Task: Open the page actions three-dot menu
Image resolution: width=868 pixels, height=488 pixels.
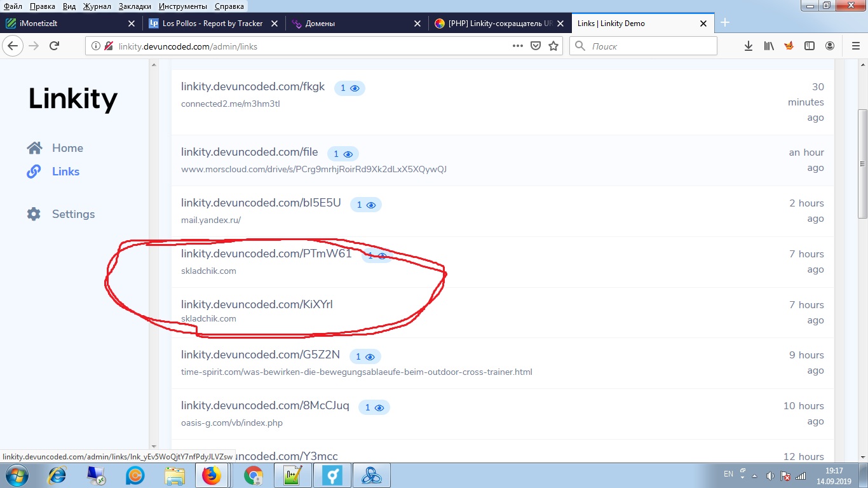Action: [x=518, y=46]
